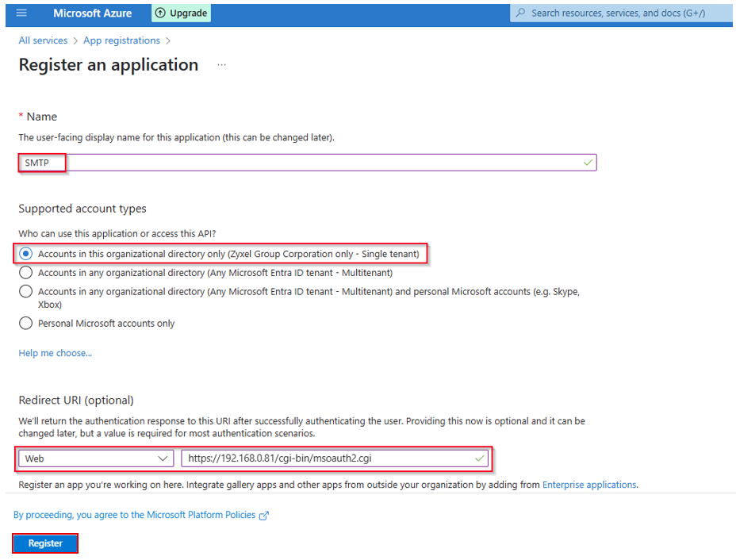This screenshot has height=560, width=736.
Task: Click the search magnifier icon
Action: coord(520,13)
